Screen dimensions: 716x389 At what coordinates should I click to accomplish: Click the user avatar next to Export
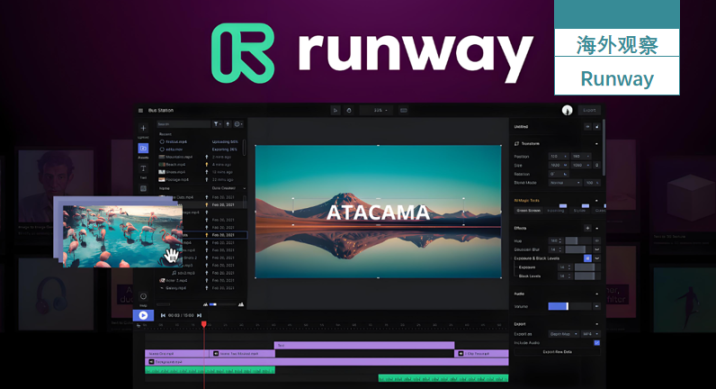click(567, 110)
